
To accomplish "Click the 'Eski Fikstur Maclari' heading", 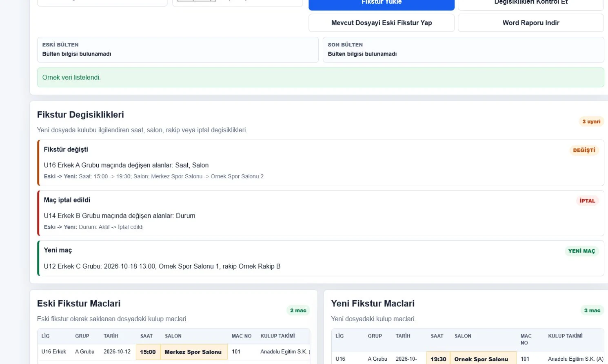I will point(79,304).
